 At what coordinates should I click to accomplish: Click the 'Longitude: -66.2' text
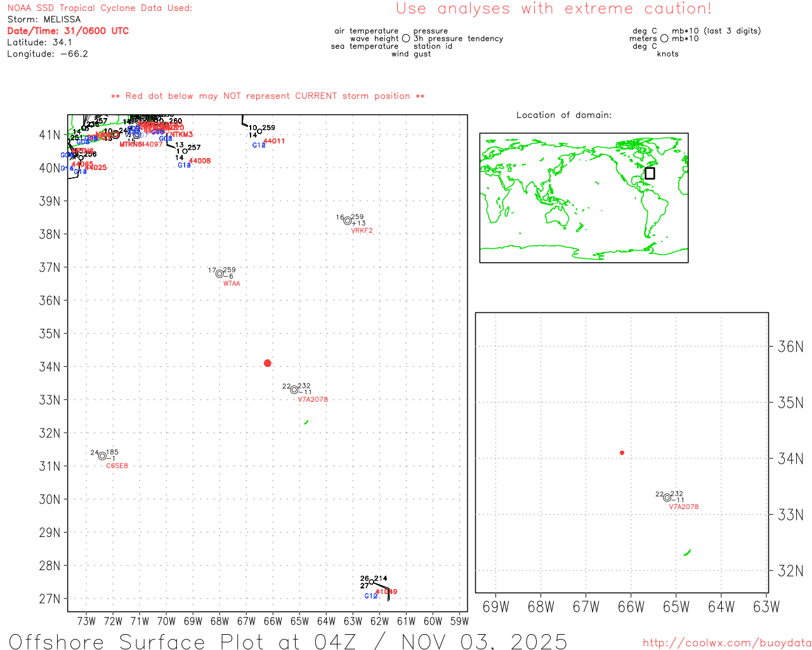(47, 53)
